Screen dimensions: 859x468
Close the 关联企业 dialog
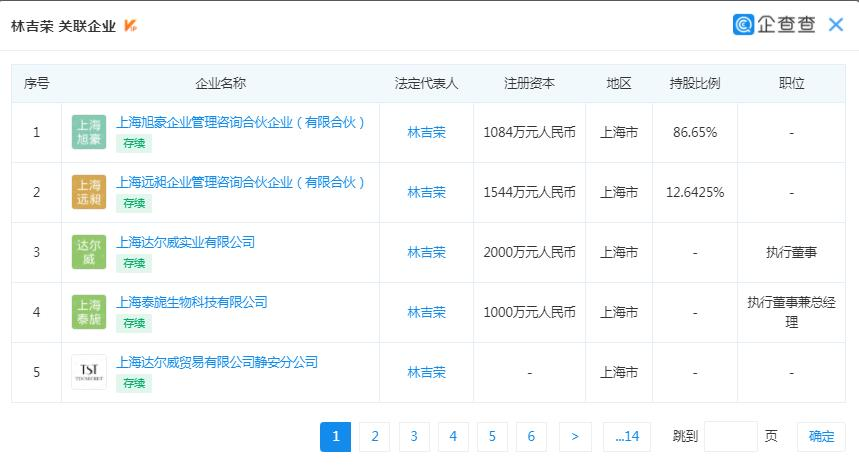click(836, 25)
